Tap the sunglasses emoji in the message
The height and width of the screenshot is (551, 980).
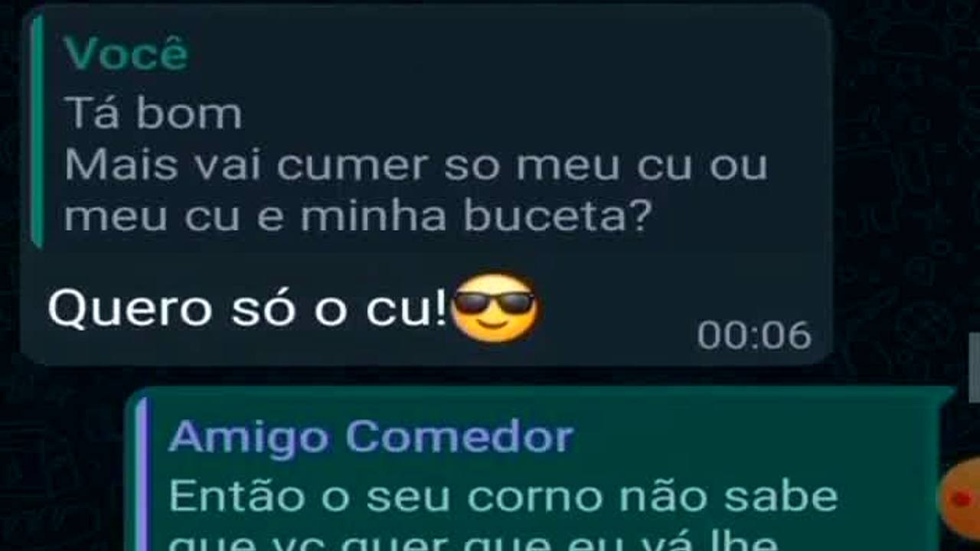[x=495, y=307]
